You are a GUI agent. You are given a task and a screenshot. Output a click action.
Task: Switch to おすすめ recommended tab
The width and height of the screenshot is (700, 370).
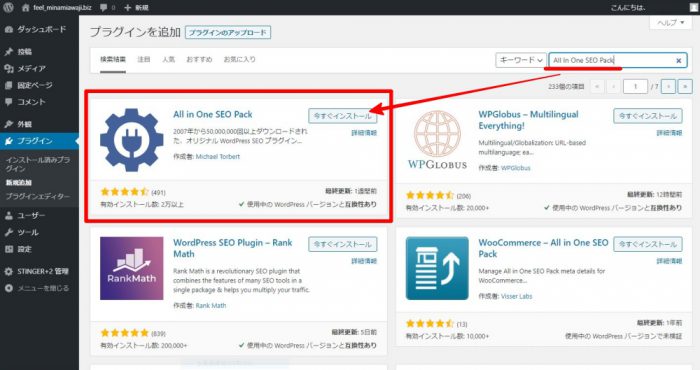[x=199, y=59]
